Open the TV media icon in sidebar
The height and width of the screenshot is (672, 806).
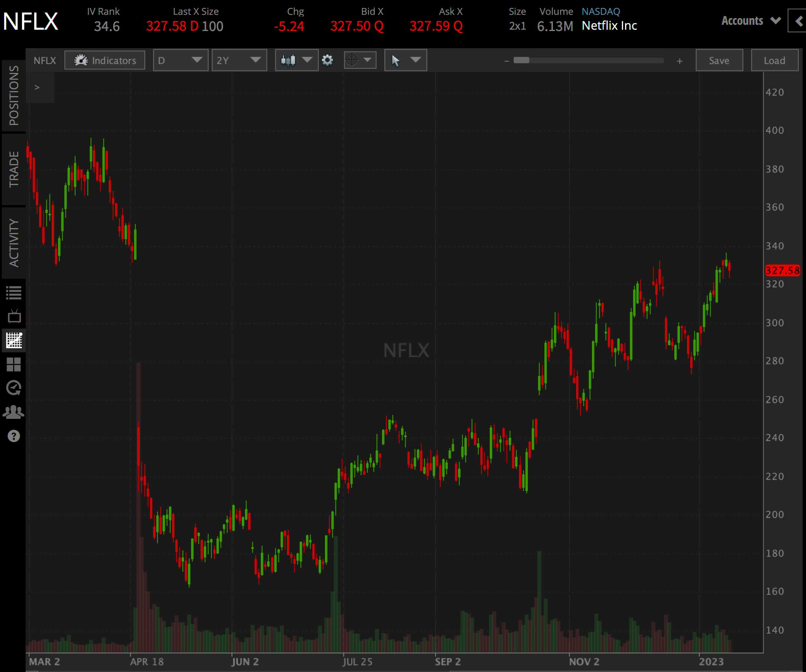click(14, 317)
